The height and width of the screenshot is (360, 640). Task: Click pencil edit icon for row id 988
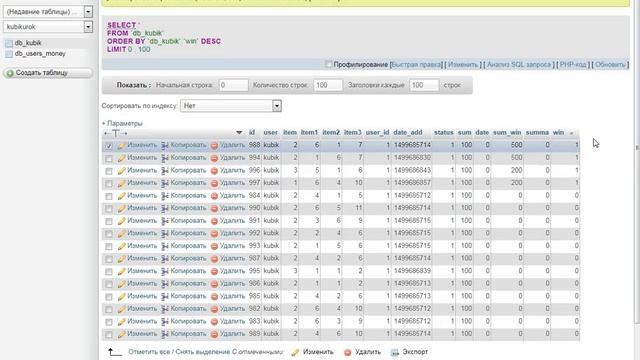(121, 145)
